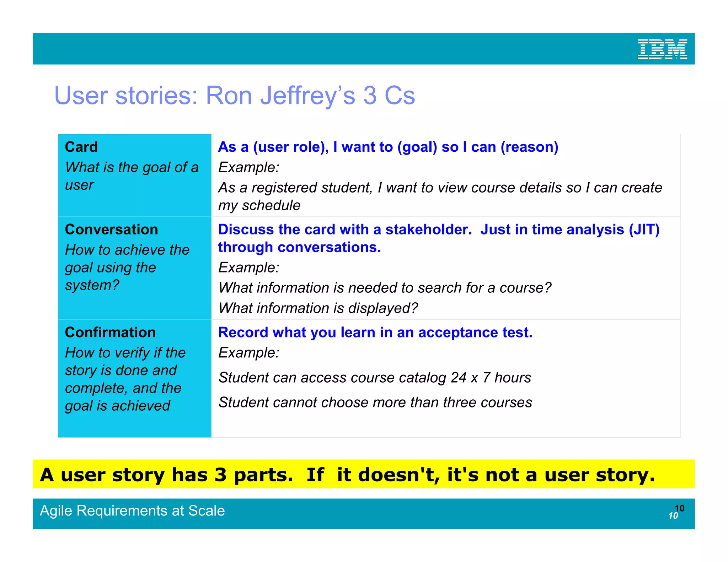The width and height of the screenshot is (728, 562).
Task: Select 'How to achieve the goal using the system?'
Action: point(127,267)
